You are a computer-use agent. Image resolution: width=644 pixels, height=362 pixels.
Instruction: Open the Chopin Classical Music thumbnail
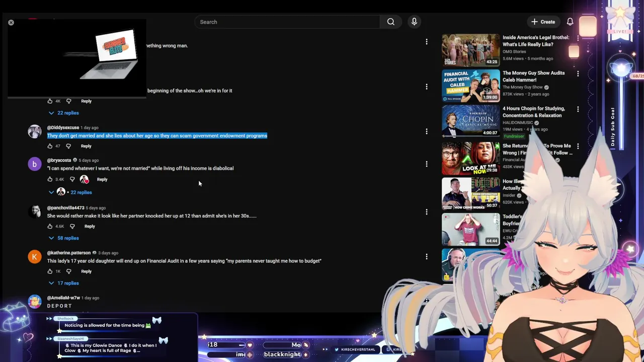[x=471, y=121]
